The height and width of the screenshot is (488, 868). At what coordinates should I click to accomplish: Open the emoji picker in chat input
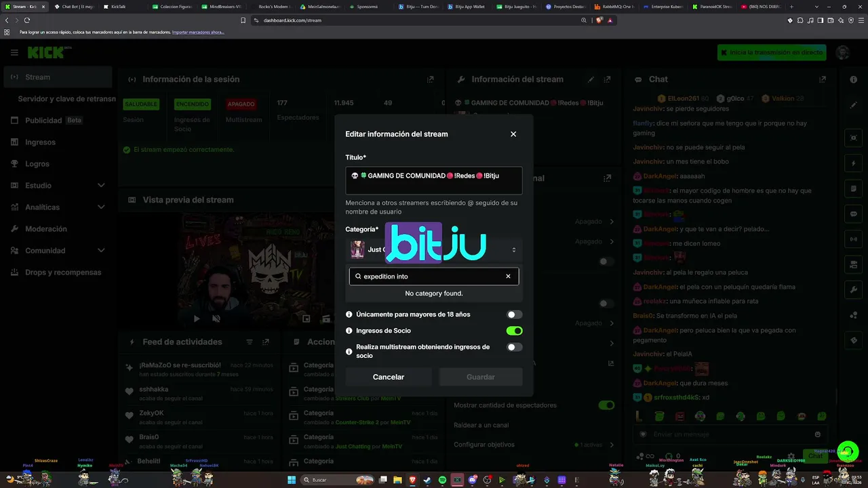coord(818,434)
